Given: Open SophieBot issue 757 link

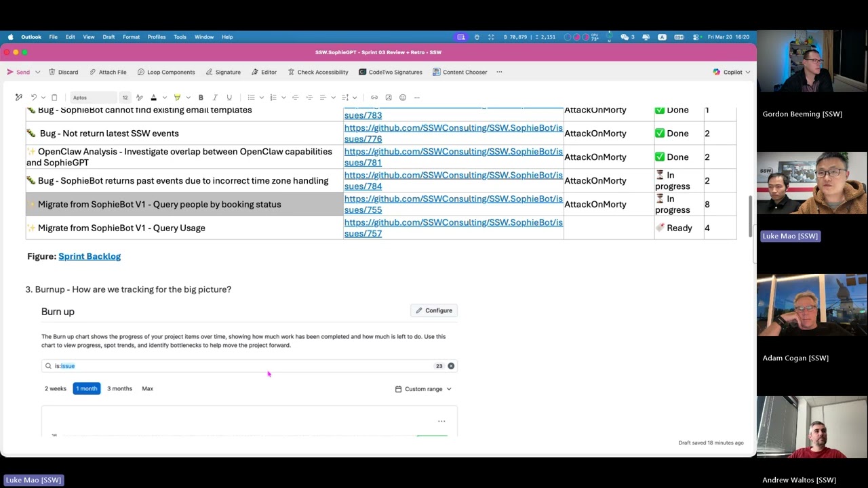Looking at the screenshot, I should coord(454,228).
